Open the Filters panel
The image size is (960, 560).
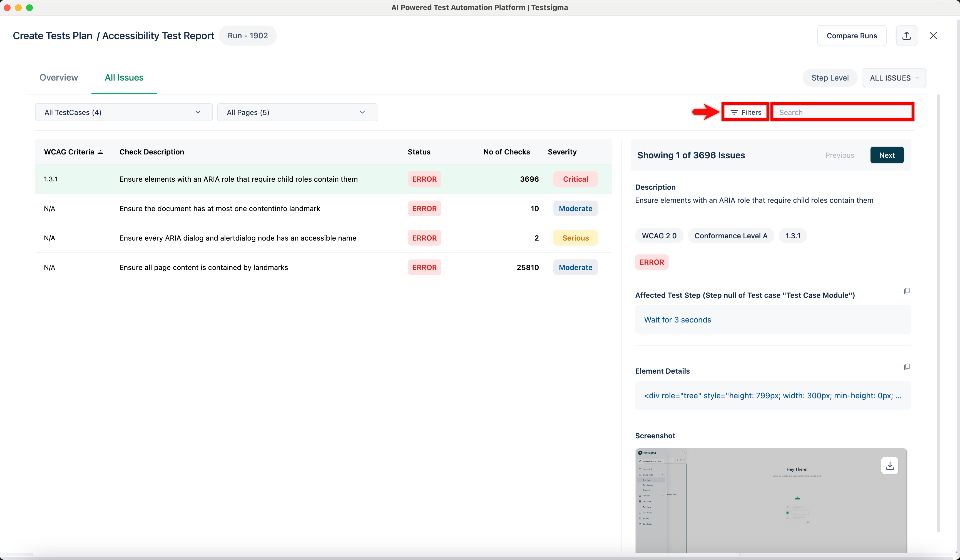coord(745,112)
